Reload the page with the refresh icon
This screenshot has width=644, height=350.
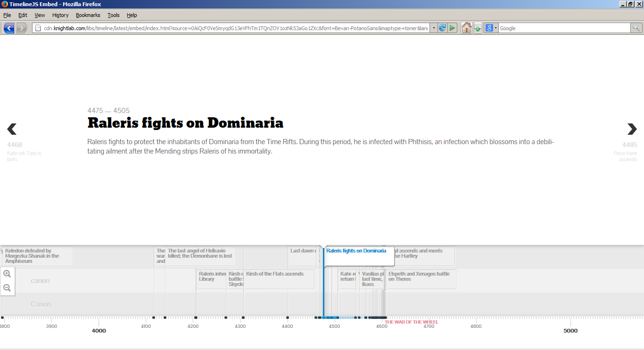click(442, 28)
